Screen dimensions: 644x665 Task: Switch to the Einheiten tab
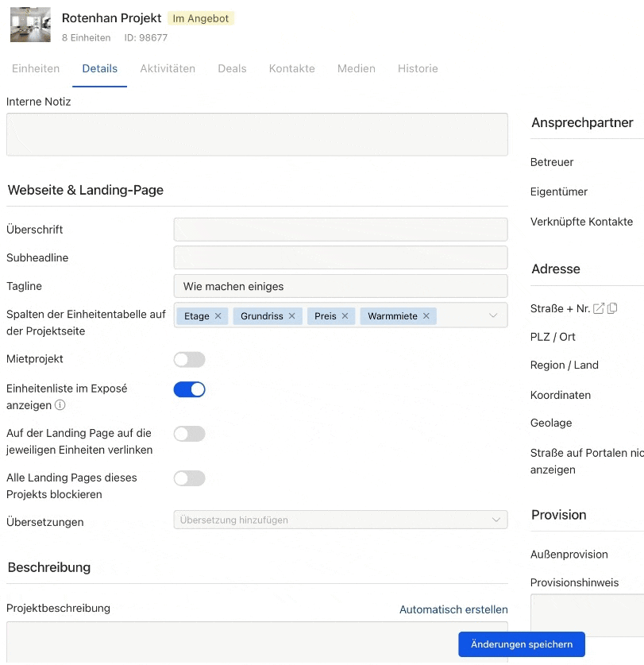coord(36,69)
